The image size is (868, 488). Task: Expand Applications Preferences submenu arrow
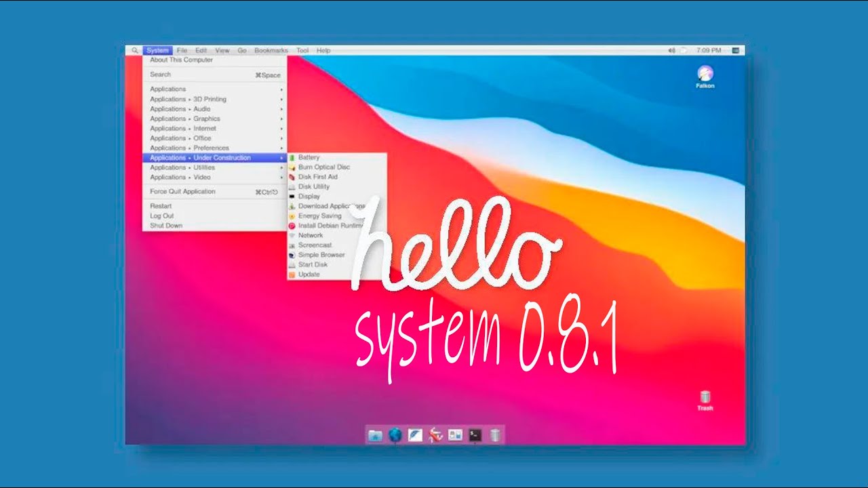(x=281, y=148)
